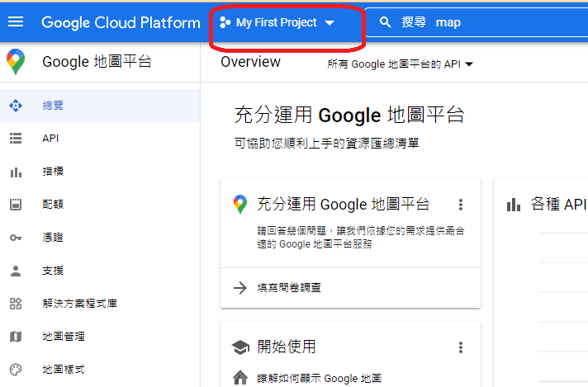The width and height of the screenshot is (588, 387).
Task: Click the 地圖樣式 palette icon
Action: [x=16, y=369]
